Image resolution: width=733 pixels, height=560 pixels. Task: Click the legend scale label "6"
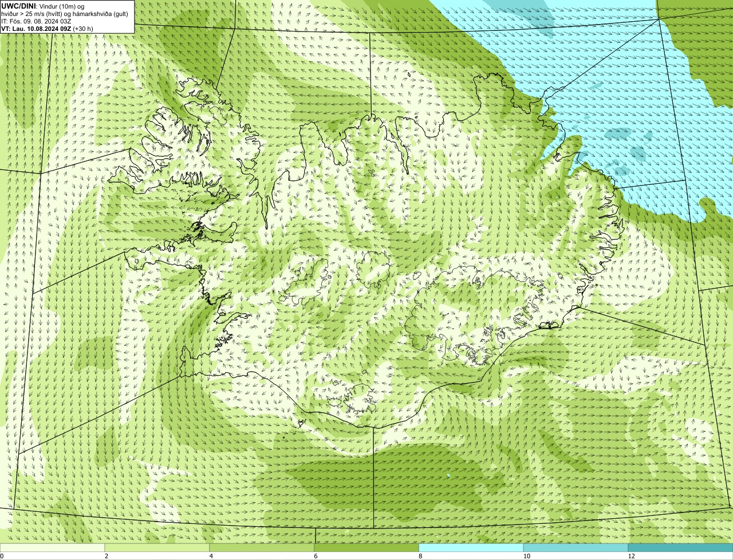point(316,556)
